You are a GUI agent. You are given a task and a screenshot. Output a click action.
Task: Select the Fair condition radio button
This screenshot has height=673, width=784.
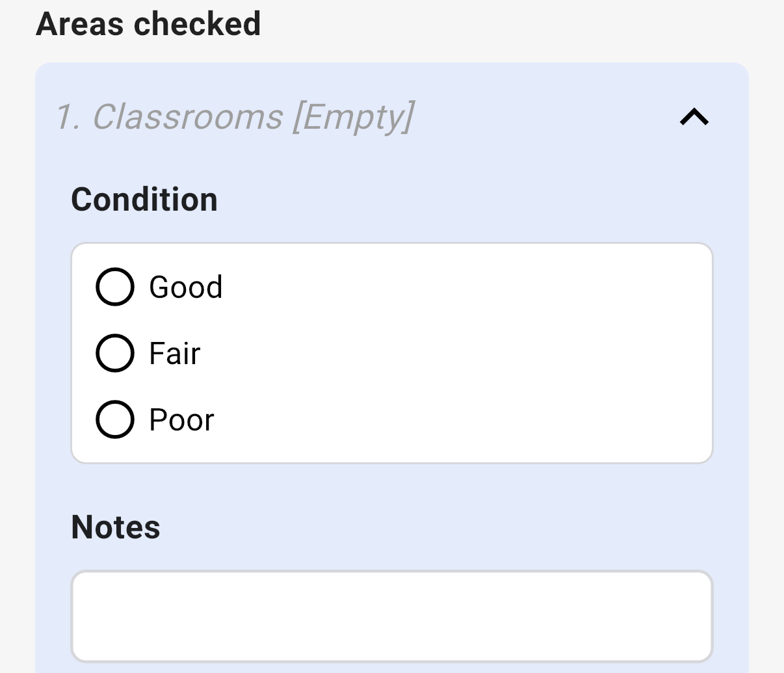tap(115, 353)
